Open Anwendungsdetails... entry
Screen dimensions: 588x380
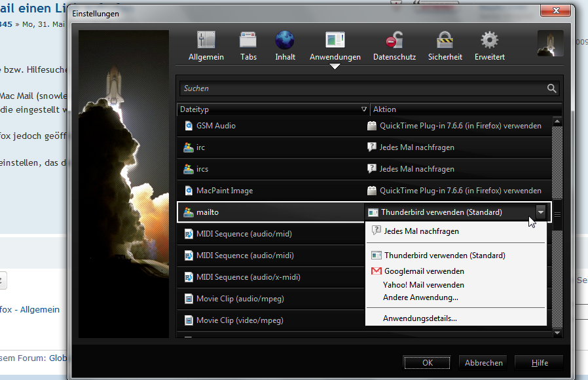pos(419,318)
